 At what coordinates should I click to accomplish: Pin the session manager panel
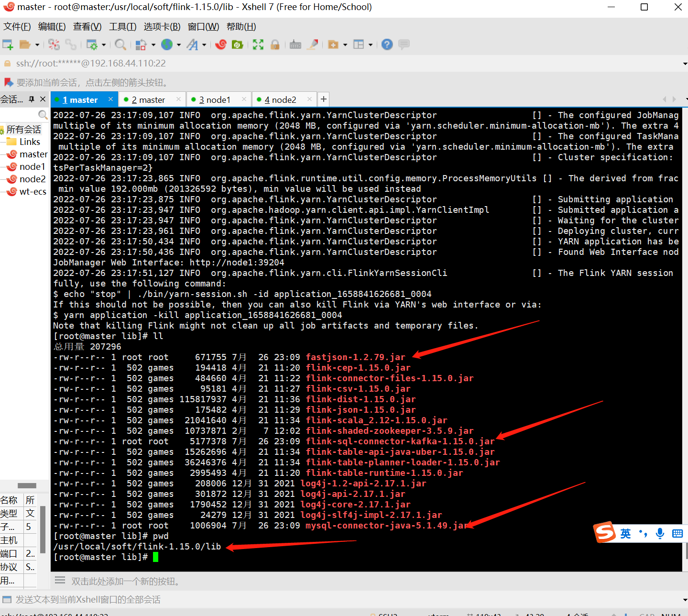pos(32,99)
